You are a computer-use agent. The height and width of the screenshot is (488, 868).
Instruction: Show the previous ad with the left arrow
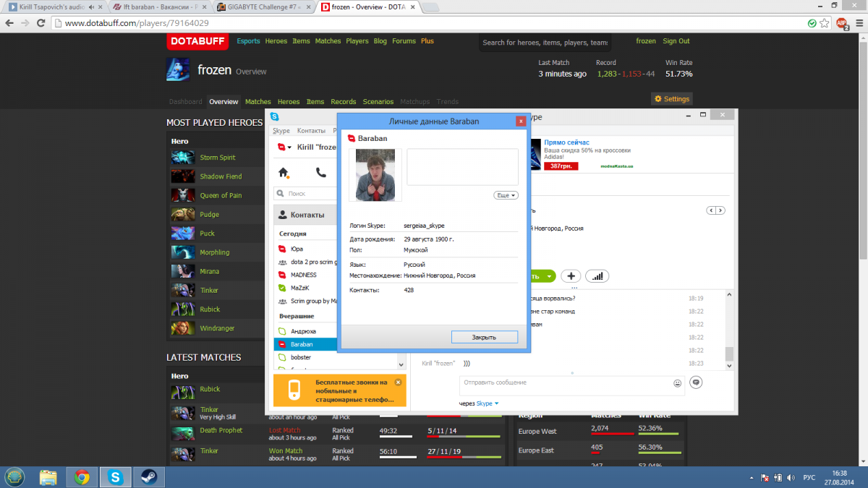pos(711,210)
